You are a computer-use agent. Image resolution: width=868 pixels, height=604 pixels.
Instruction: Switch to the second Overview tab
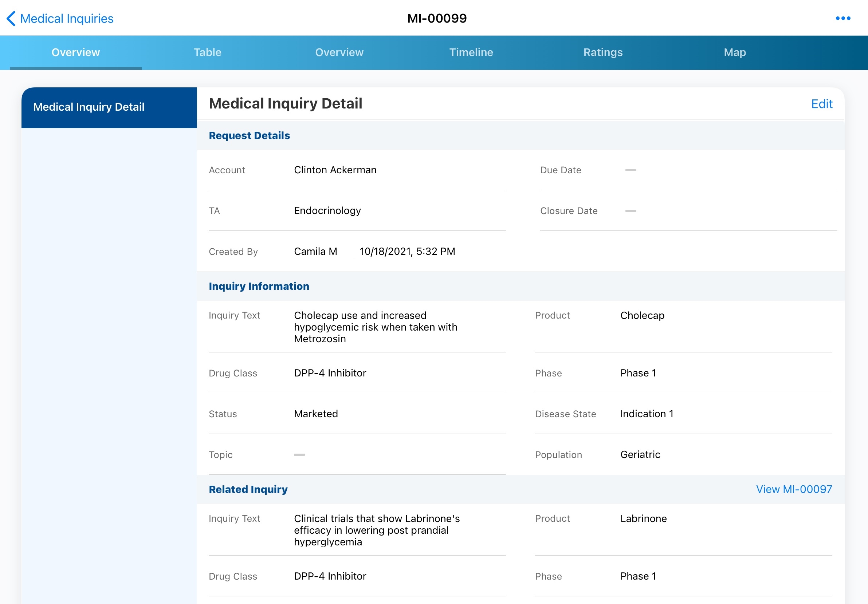tap(339, 52)
